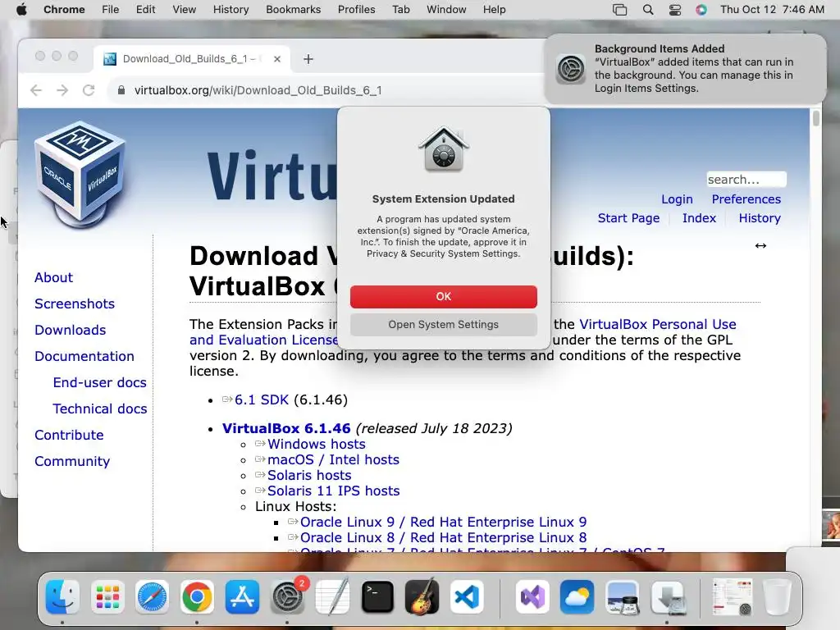840x630 pixels.
Task: Click the VirtualBox cube logo
Action: tap(80, 174)
